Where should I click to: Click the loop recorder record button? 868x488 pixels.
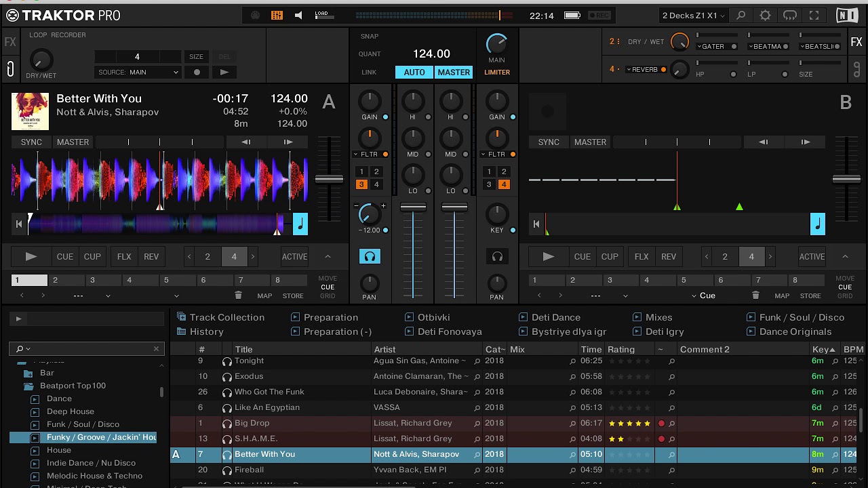(197, 72)
